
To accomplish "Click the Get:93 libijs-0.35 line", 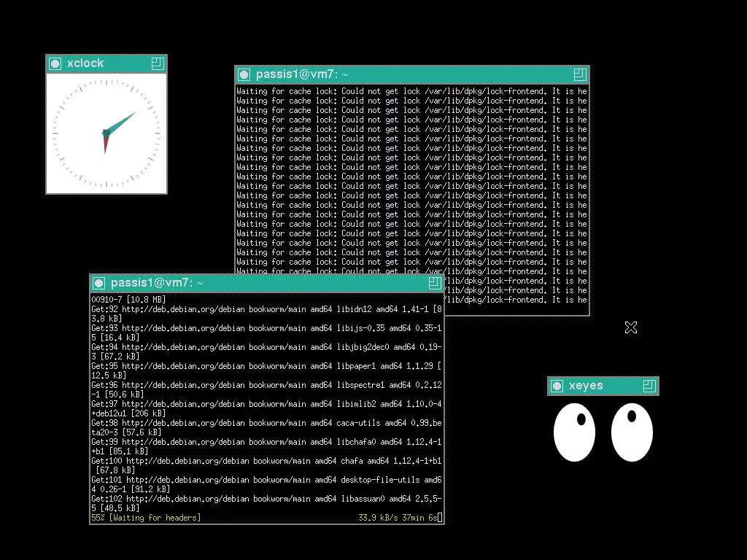I will click(x=267, y=328).
